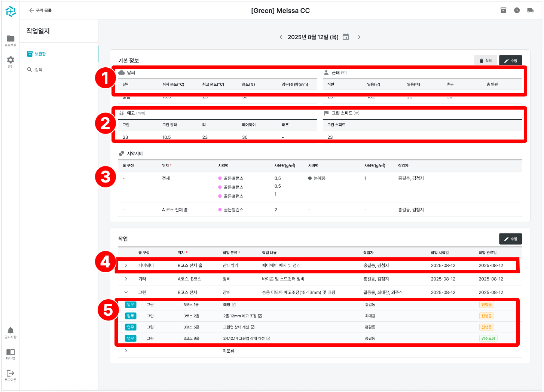
Task: Open the 프로젝트 folder in sidebar
Action: [x=10, y=39]
